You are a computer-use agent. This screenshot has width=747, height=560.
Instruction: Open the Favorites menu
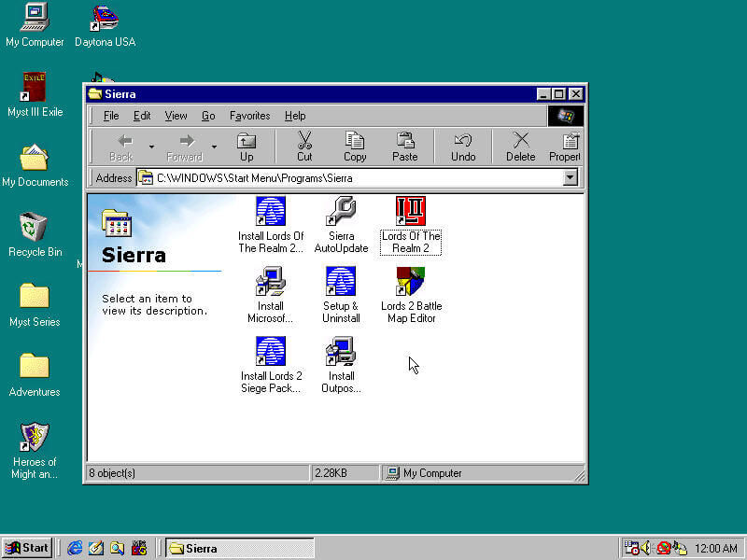pos(249,116)
